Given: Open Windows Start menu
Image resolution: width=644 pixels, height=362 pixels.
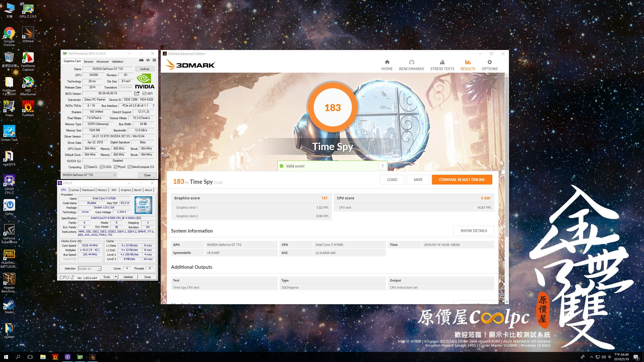Looking at the screenshot, I should point(6,357).
